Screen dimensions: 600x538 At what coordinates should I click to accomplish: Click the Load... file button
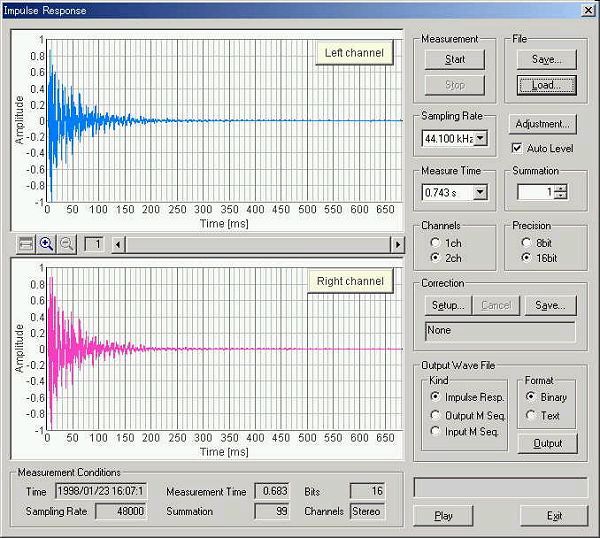[x=547, y=85]
